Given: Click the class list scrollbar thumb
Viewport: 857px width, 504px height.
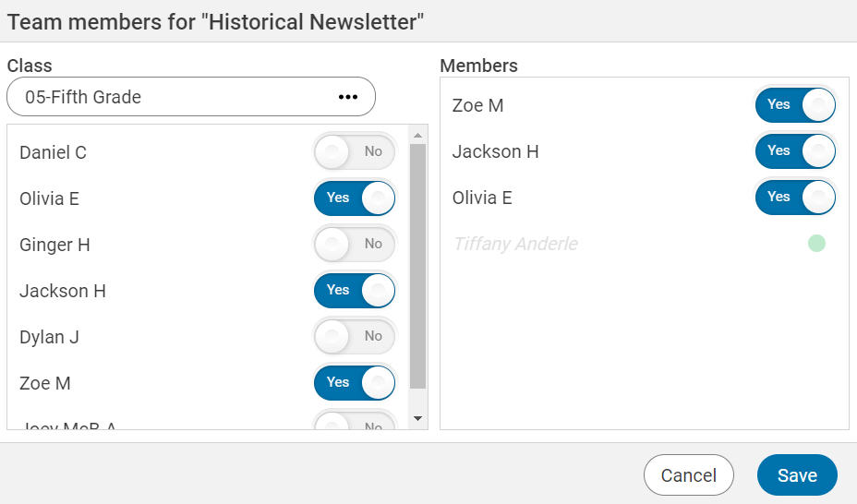Looking at the screenshot, I should tap(417, 266).
